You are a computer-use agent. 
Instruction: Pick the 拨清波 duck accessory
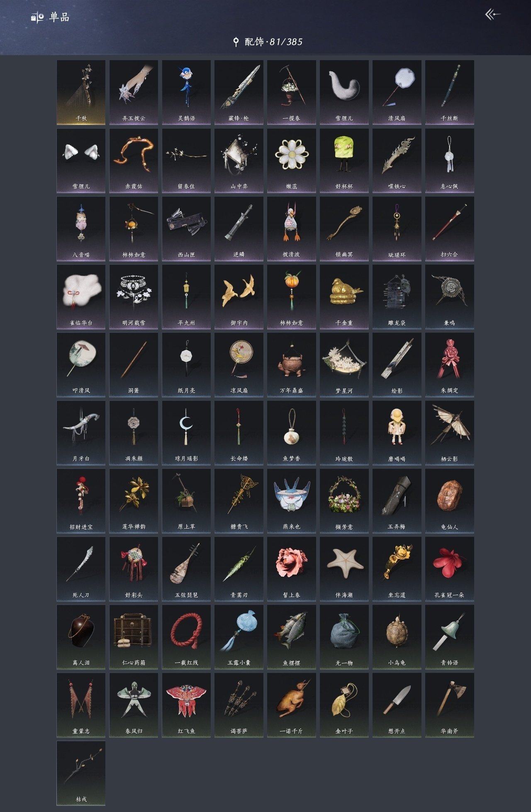coord(291,229)
